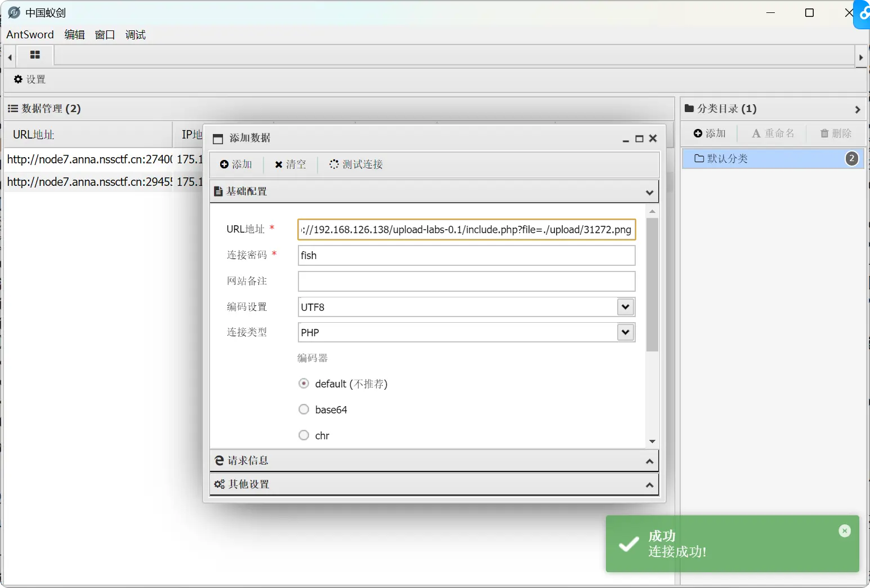Select the chr encoder option
Image resolution: width=870 pixels, height=588 pixels.
click(x=304, y=435)
